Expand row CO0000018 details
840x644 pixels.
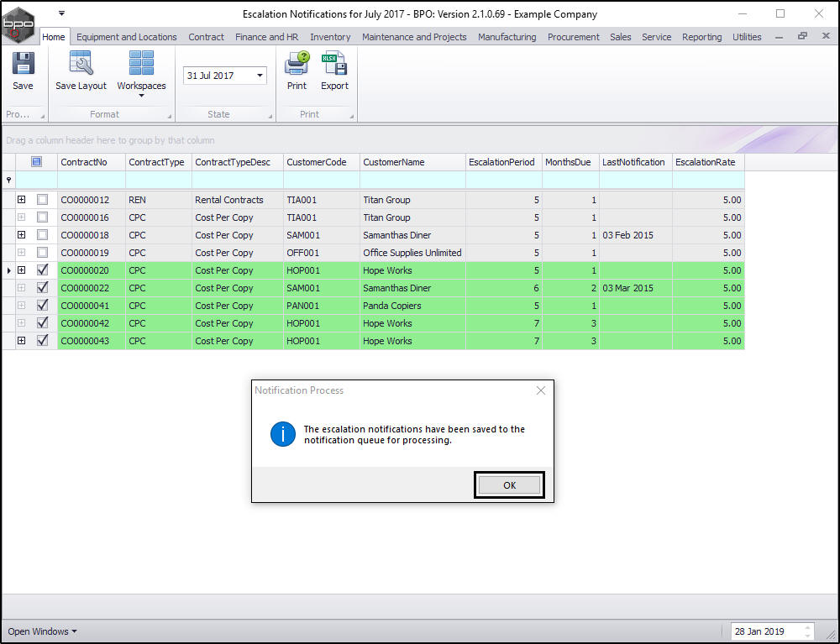[22, 235]
